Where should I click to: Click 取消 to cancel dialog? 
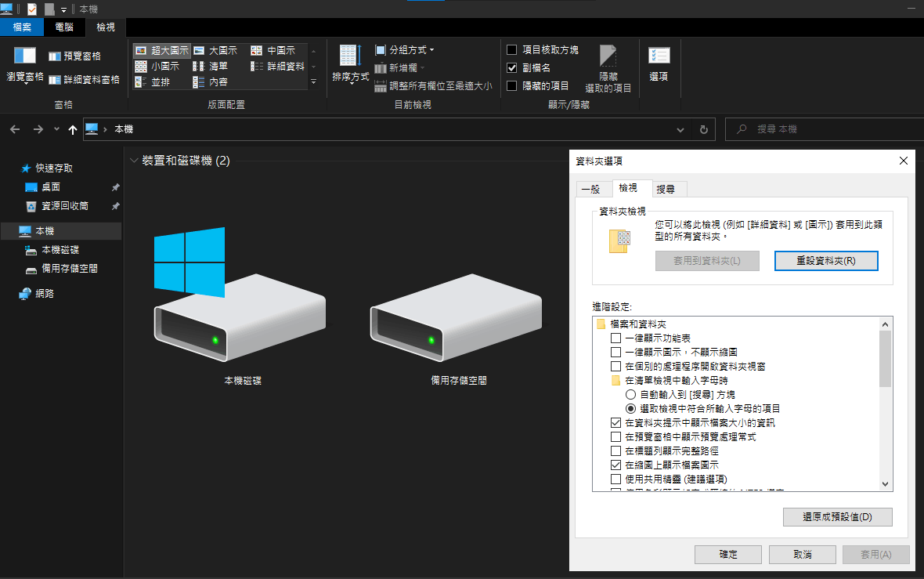point(803,554)
